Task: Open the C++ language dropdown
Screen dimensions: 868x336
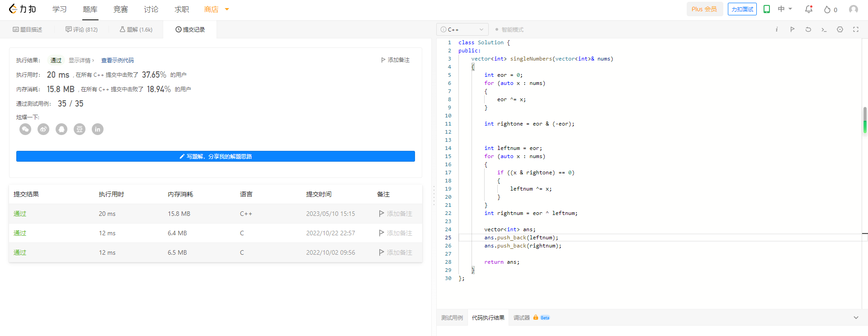Action: (462, 29)
